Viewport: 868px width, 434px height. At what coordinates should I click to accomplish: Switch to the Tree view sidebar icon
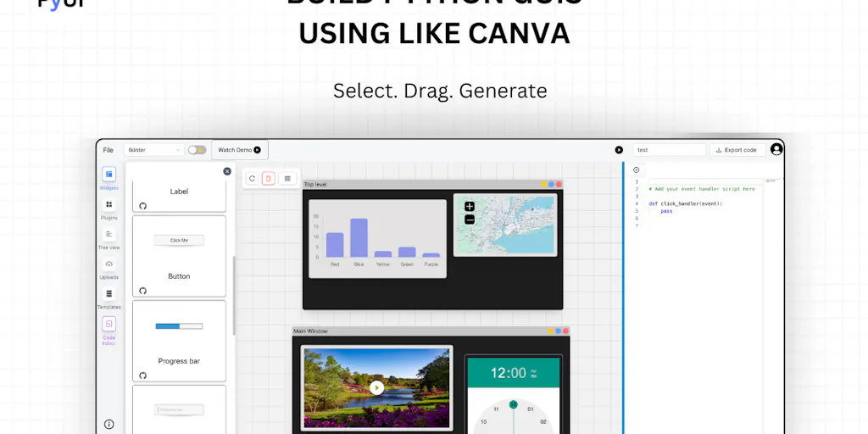click(x=109, y=234)
